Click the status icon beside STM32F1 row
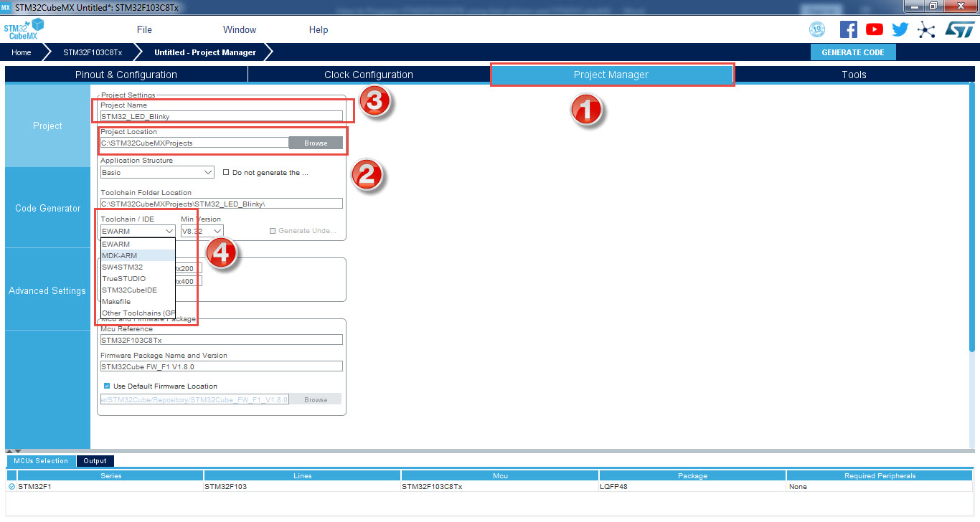The height and width of the screenshot is (522, 980). coord(11,486)
